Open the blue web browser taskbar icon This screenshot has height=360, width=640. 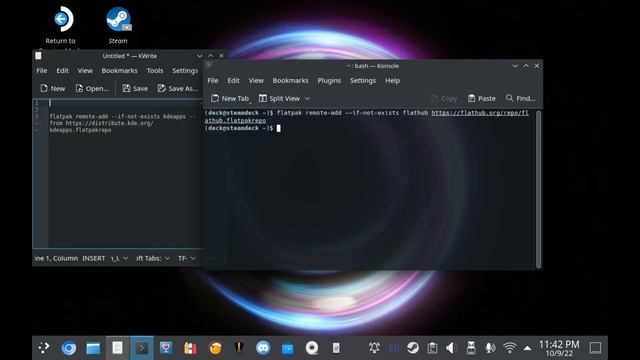click(x=69, y=348)
